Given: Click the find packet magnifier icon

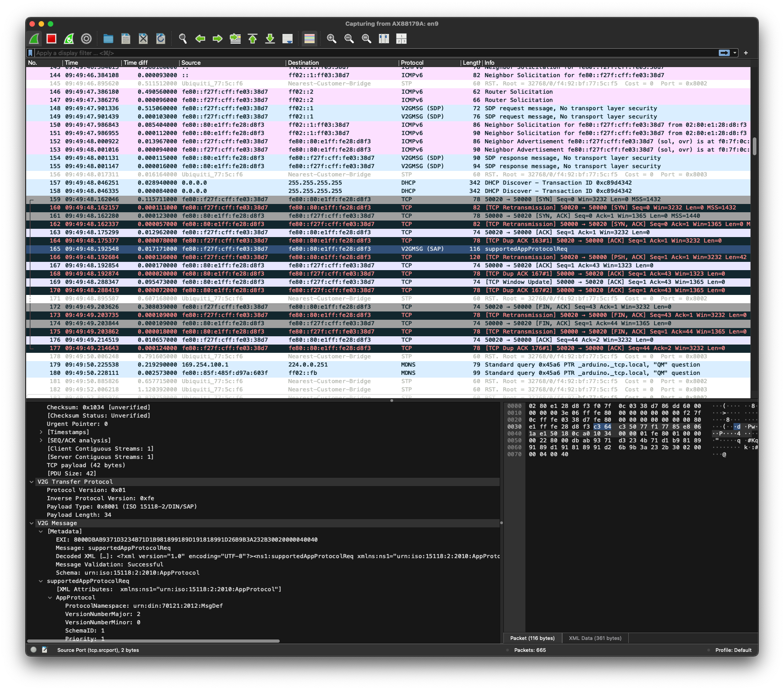Looking at the screenshot, I should (183, 39).
